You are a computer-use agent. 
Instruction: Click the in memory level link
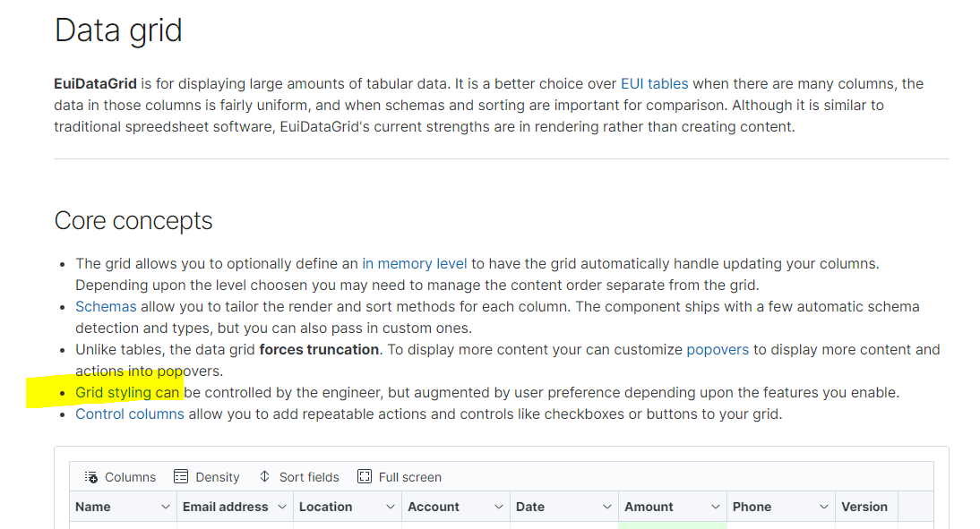[415, 263]
